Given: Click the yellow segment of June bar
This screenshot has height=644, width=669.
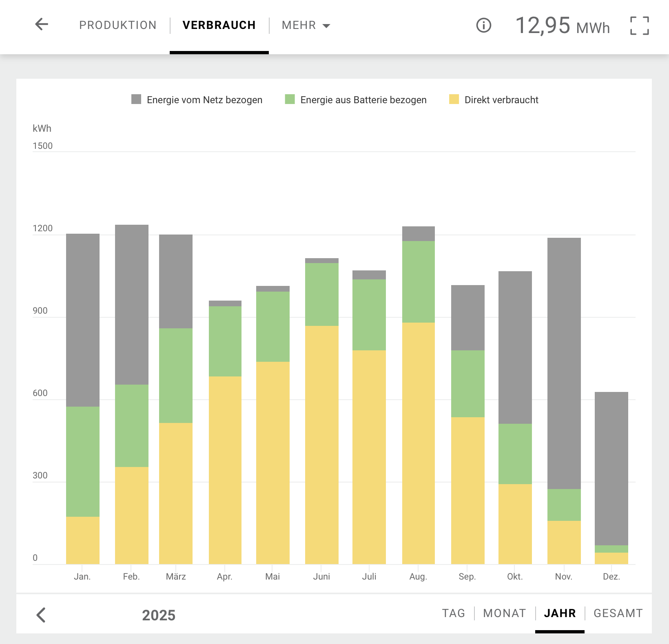Looking at the screenshot, I should pos(321,445).
